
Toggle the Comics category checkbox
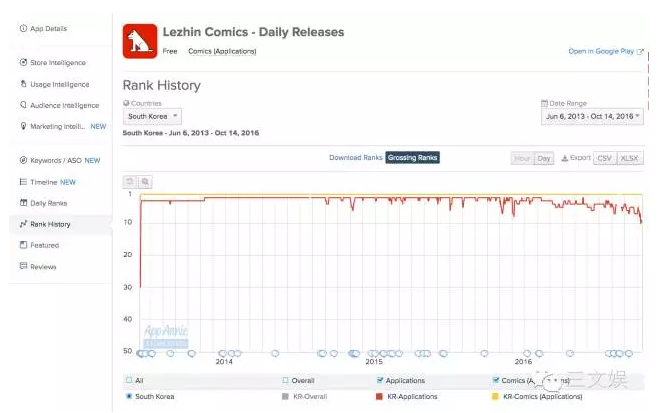[496, 380]
